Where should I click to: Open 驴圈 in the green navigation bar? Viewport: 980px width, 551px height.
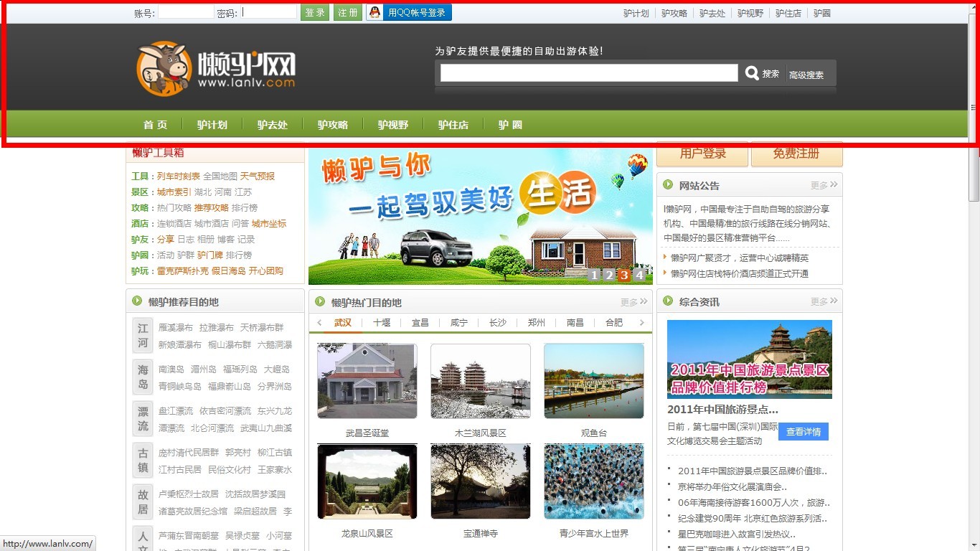[510, 125]
